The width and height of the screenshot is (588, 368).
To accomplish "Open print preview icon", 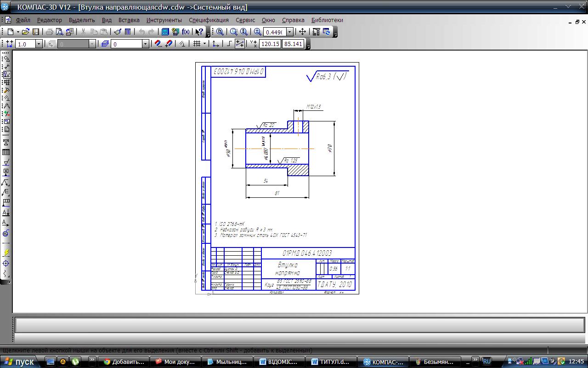I will (59, 32).
